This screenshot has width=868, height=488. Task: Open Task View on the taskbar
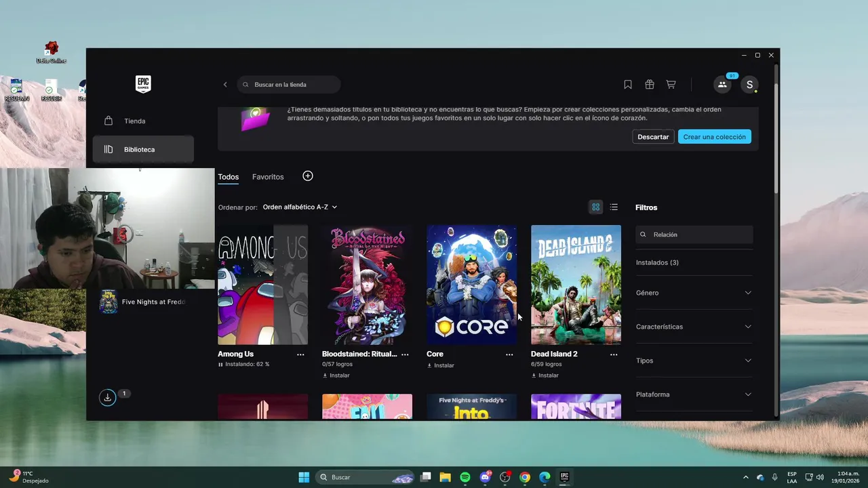tap(426, 477)
